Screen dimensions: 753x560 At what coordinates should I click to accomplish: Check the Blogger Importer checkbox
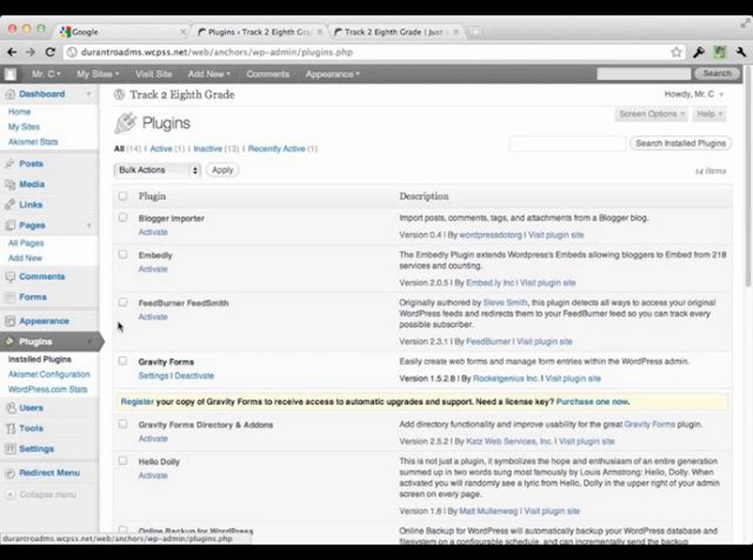[123, 217]
